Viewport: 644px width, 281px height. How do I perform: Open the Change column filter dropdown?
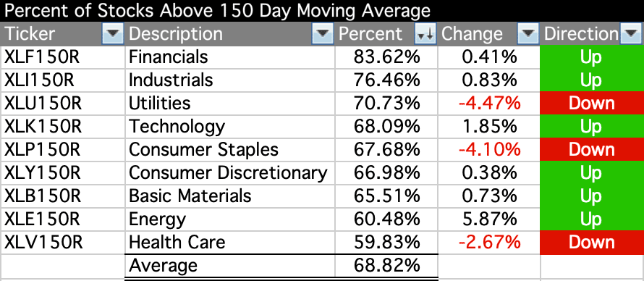click(528, 34)
